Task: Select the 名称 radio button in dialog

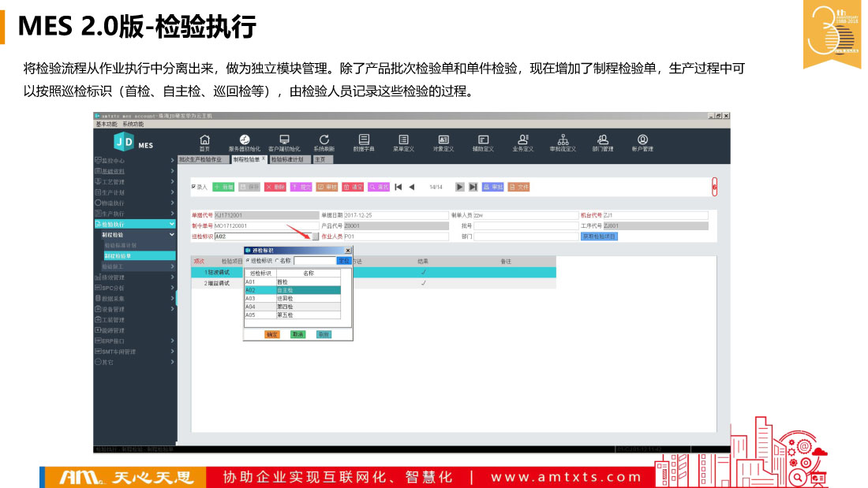Action: pyautogui.click(x=277, y=260)
